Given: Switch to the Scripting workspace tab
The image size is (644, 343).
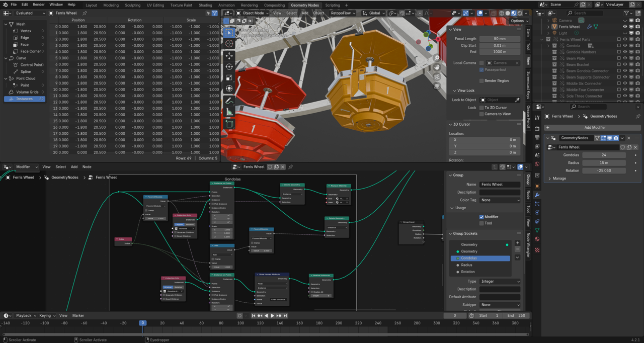Looking at the screenshot, I should pos(332,5).
